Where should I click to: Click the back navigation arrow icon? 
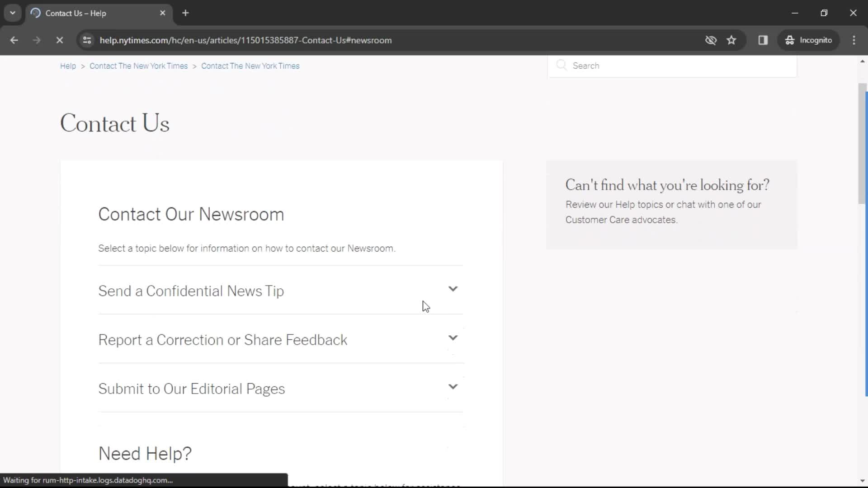pos(14,40)
